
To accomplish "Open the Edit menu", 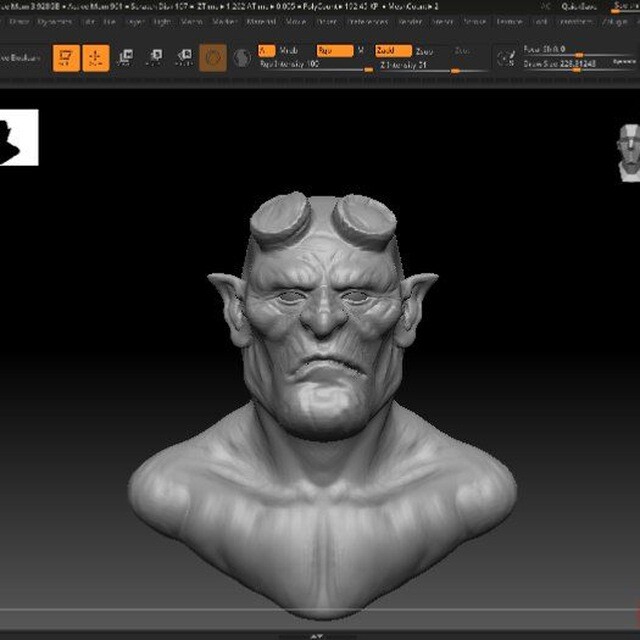I will [x=89, y=22].
